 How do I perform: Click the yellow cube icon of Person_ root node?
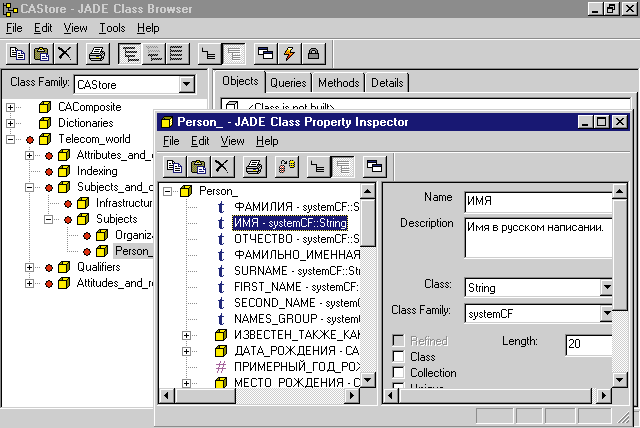186,191
